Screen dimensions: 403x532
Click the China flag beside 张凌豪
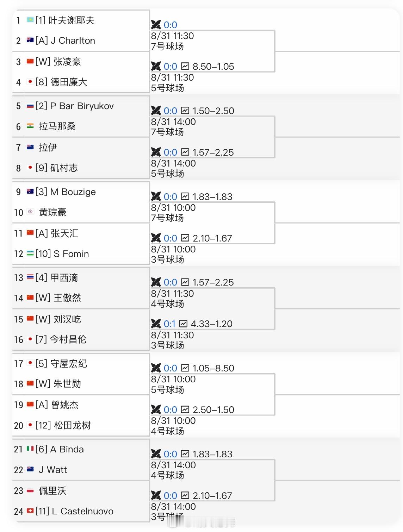click(30, 61)
